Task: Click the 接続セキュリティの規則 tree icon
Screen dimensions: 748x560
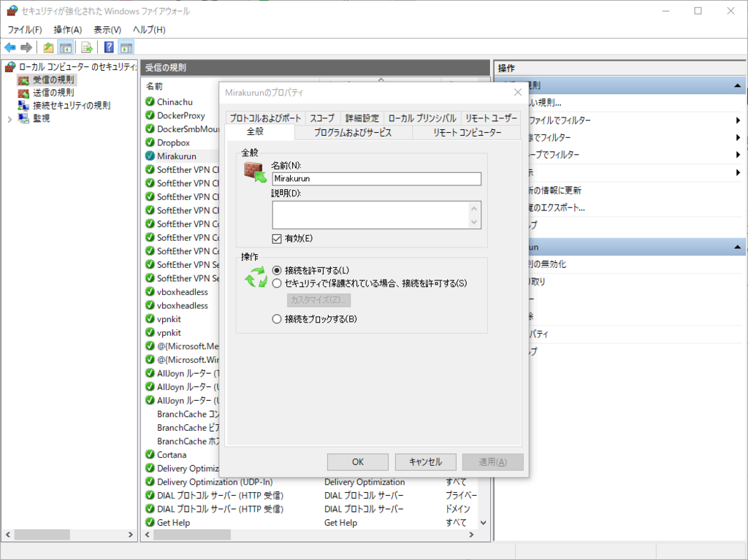Action: pos(23,105)
